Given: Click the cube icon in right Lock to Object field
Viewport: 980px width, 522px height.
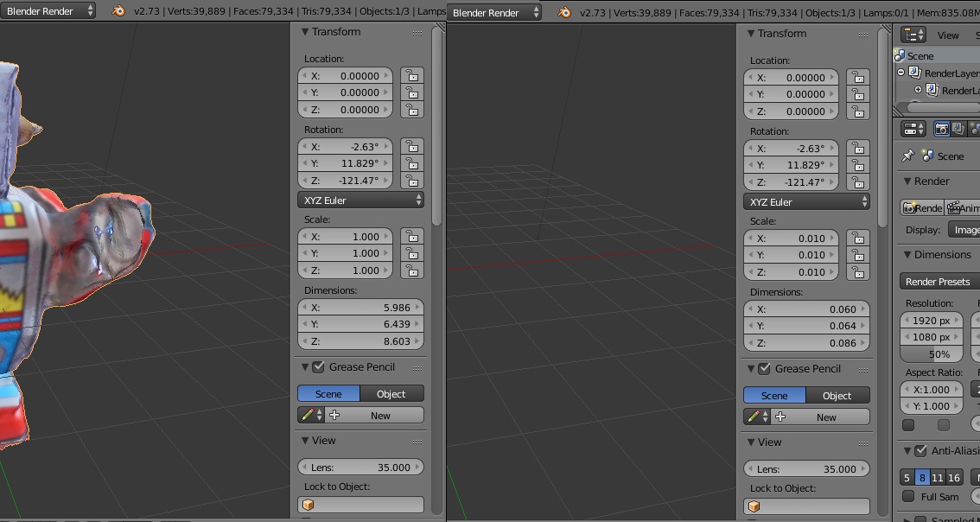Looking at the screenshot, I should (754, 506).
